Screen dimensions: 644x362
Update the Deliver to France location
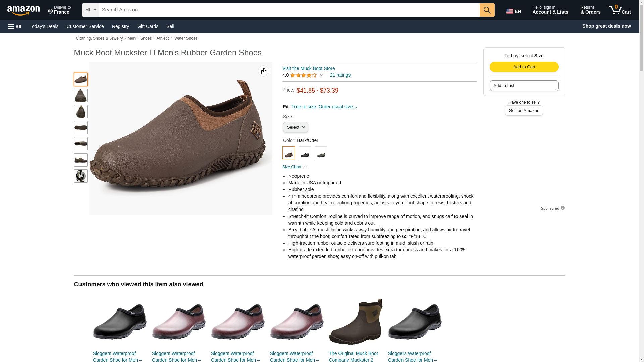(59, 10)
